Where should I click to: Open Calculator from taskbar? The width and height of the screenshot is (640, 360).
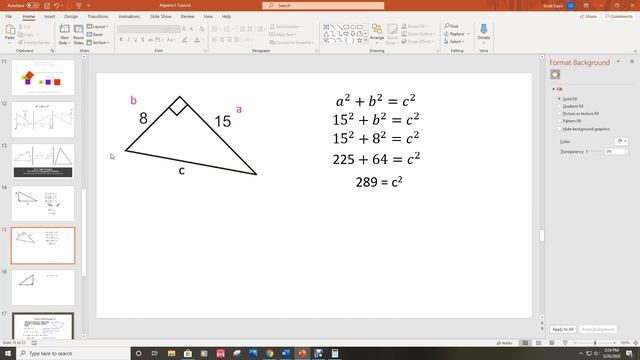[335, 353]
